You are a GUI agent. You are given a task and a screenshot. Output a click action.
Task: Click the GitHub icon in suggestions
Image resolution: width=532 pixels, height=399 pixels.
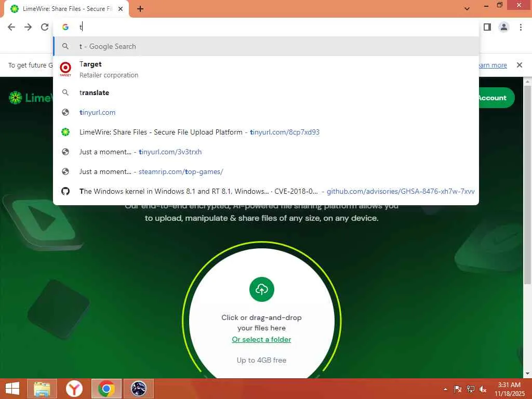coord(65,191)
